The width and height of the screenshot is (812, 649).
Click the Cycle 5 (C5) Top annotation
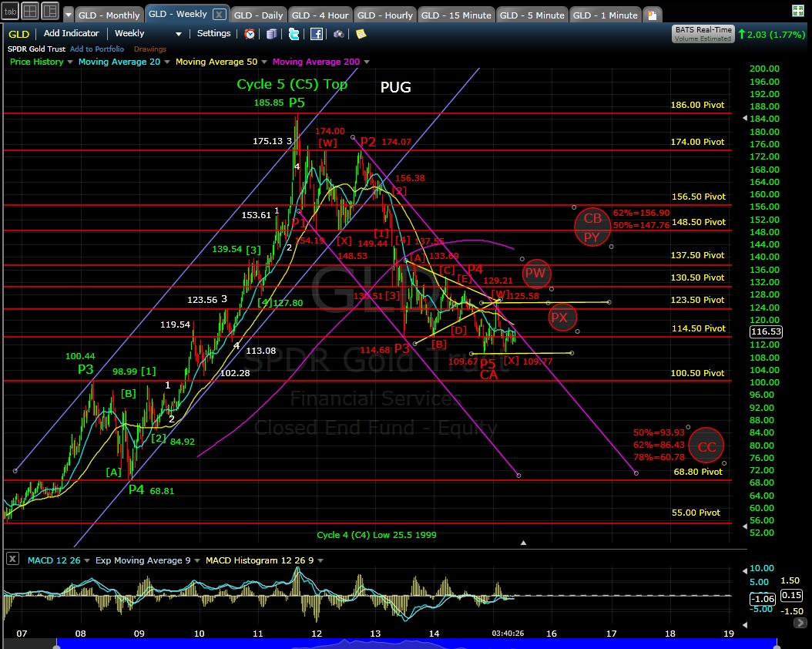click(292, 85)
